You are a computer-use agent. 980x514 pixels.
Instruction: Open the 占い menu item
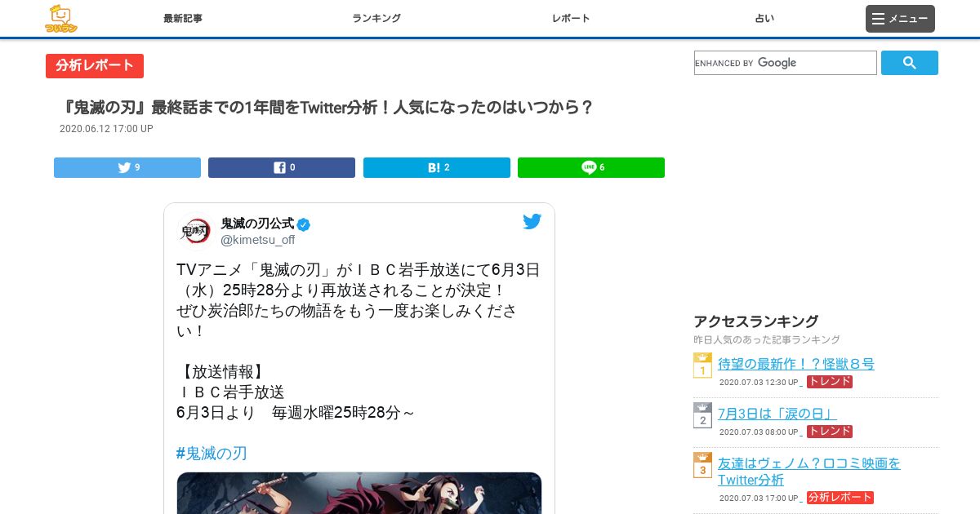coord(764,18)
